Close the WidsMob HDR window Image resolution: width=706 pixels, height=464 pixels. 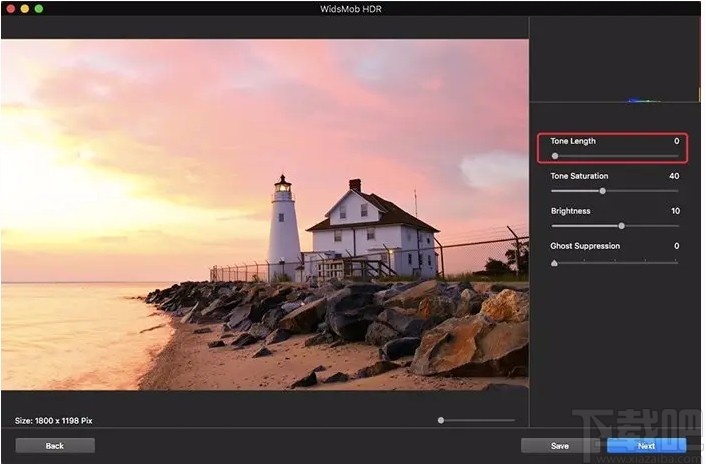coord(10,9)
